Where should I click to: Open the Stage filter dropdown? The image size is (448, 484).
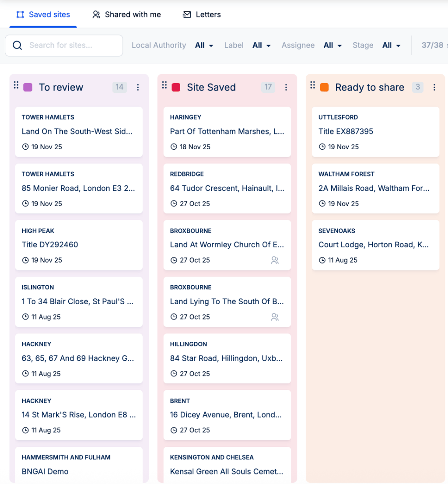(x=391, y=46)
